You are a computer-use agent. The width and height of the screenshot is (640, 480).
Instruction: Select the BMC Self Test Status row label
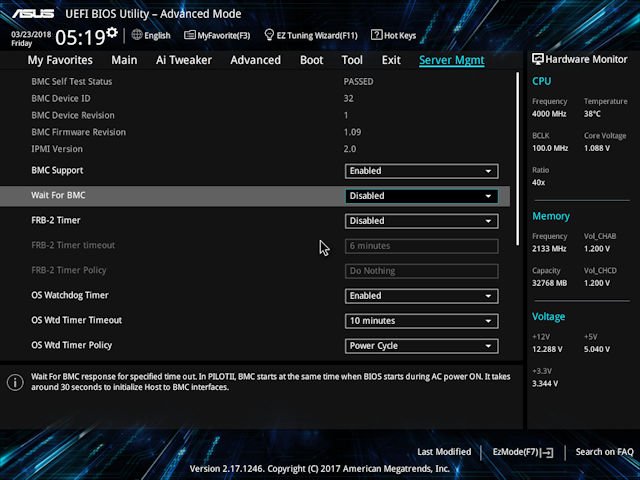click(71, 82)
